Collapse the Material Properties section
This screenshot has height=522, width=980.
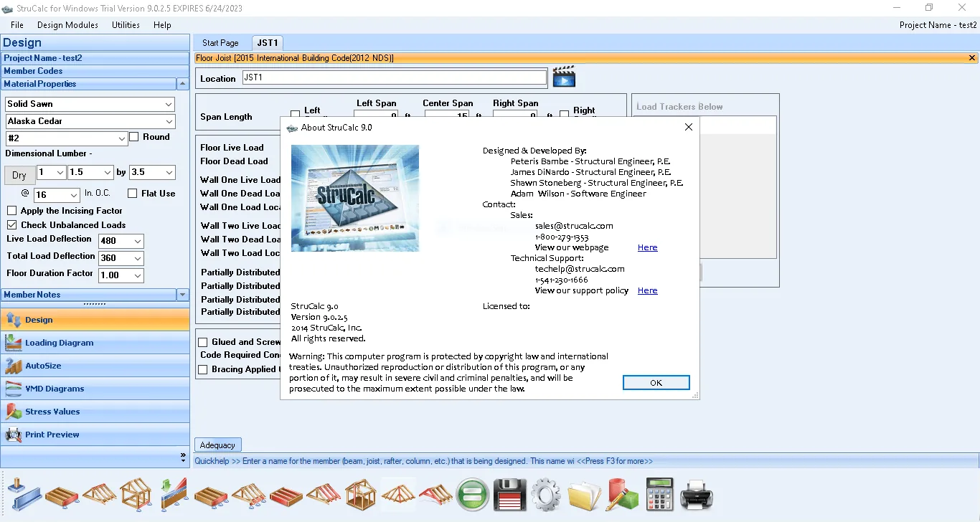pyautogui.click(x=183, y=84)
